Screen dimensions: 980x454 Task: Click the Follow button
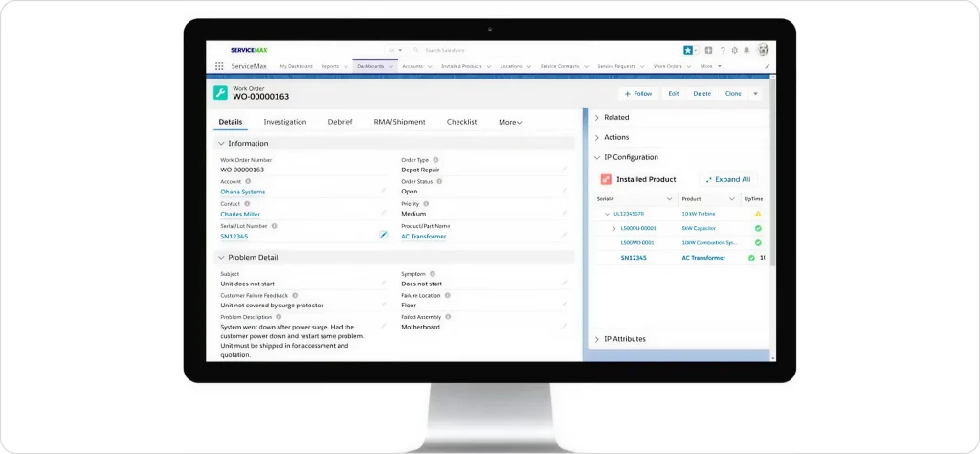(x=638, y=93)
